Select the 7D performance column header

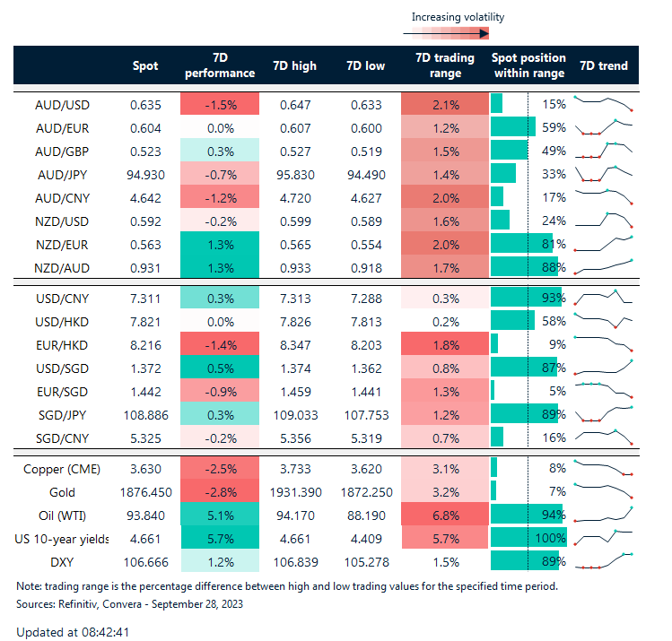click(220, 65)
